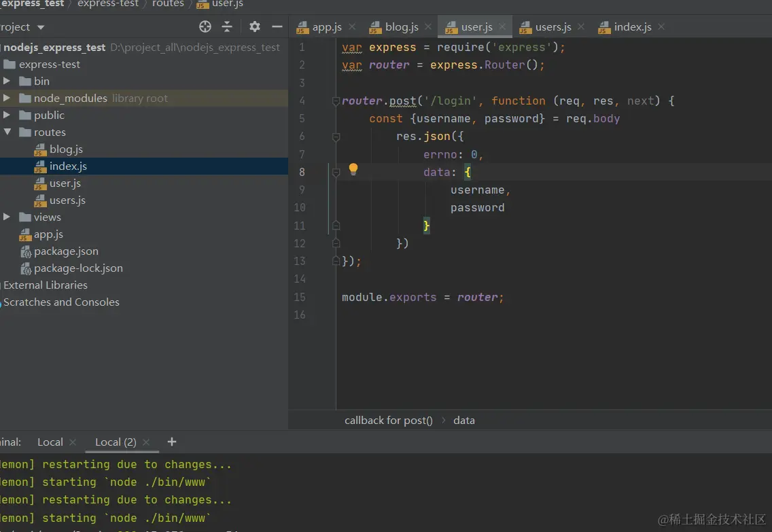Collapse the routes folder
Screen dimensions: 772x532
[x=7, y=132]
